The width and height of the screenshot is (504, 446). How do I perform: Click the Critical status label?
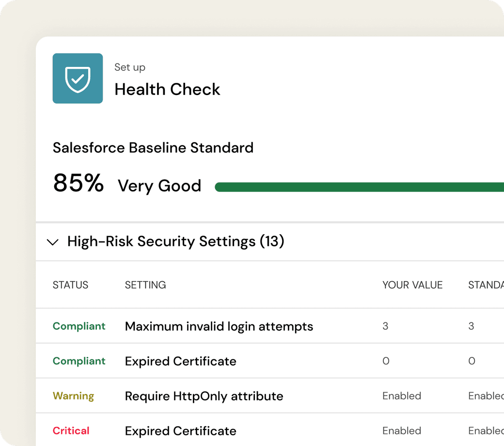[x=71, y=430]
